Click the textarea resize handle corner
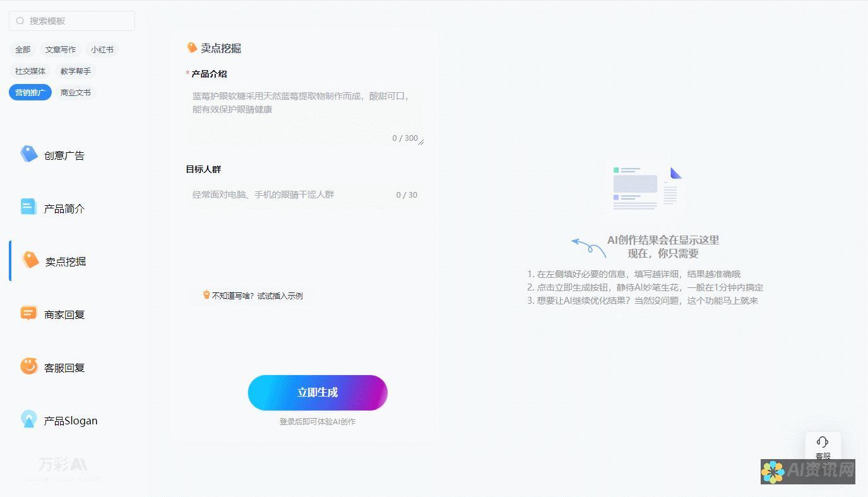Image resolution: width=868 pixels, height=497 pixels. click(x=421, y=141)
